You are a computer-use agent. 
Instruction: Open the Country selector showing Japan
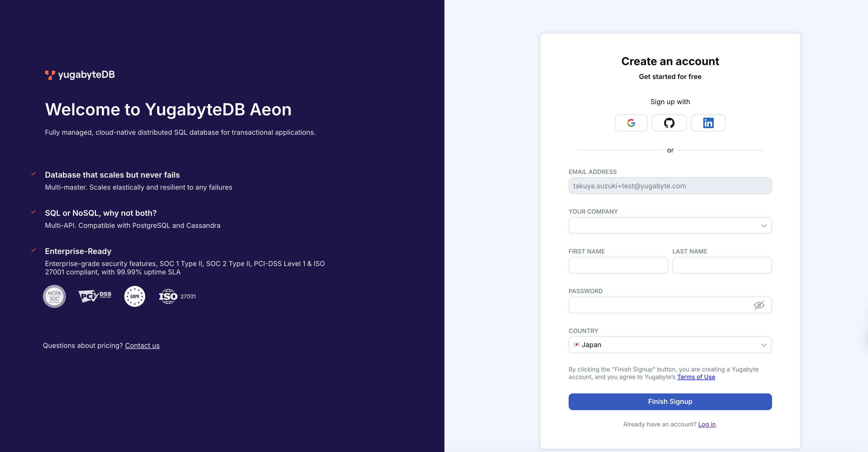click(670, 345)
